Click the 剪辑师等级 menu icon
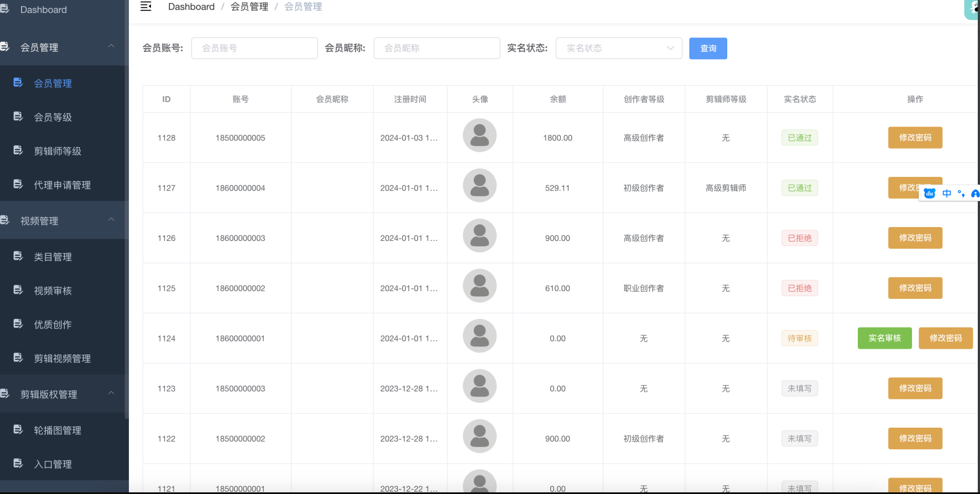 click(18, 150)
